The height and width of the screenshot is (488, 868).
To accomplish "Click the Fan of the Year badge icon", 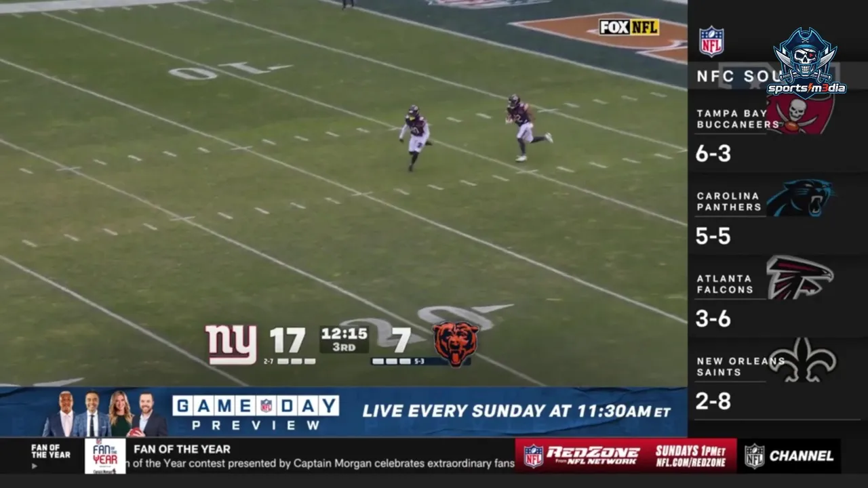I will pos(105,455).
